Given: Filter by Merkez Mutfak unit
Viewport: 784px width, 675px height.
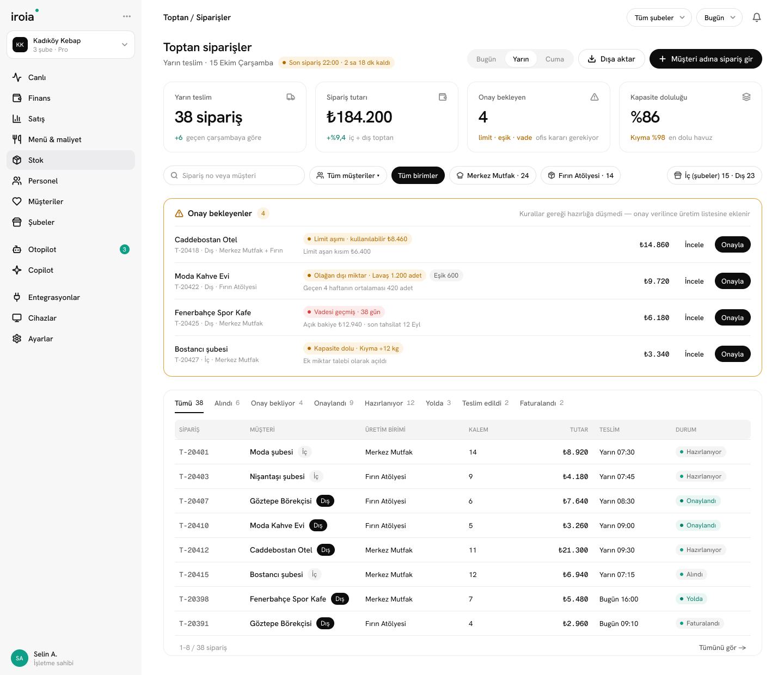Looking at the screenshot, I should pyautogui.click(x=493, y=175).
